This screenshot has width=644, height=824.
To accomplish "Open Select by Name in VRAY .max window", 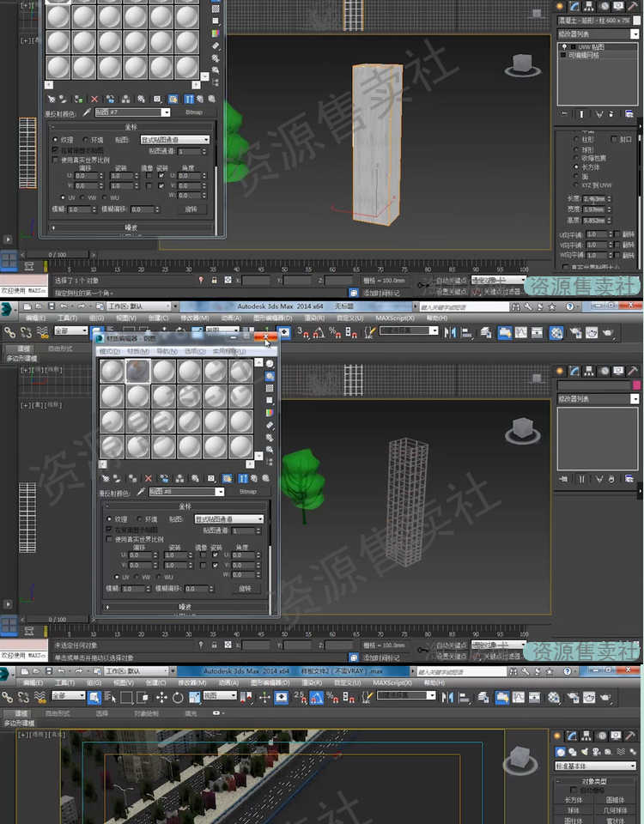I will [111, 697].
